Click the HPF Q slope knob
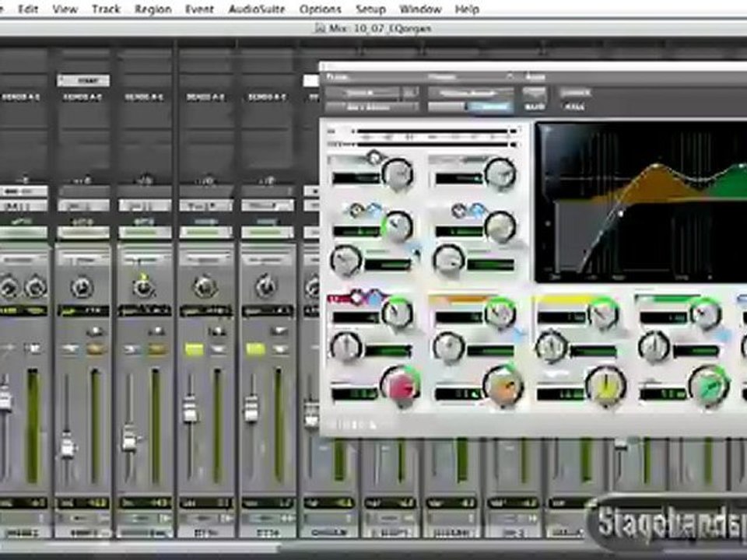 pyautogui.click(x=345, y=260)
